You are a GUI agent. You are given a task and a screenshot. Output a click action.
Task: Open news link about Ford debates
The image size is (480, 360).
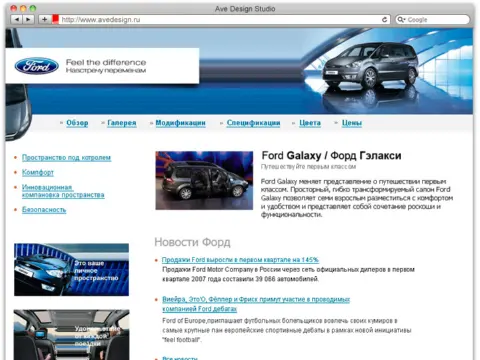pos(256,304)
